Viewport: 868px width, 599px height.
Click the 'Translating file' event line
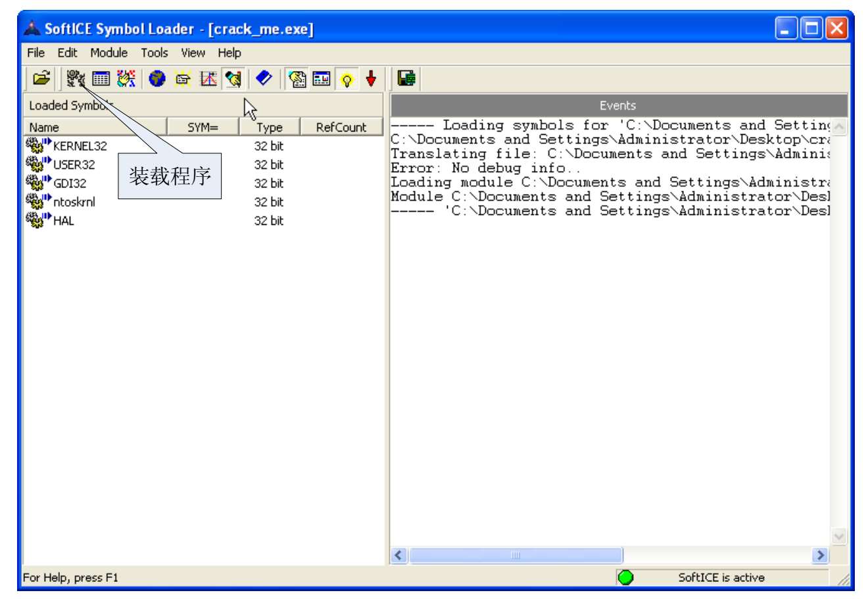click(x=610, y=153)
